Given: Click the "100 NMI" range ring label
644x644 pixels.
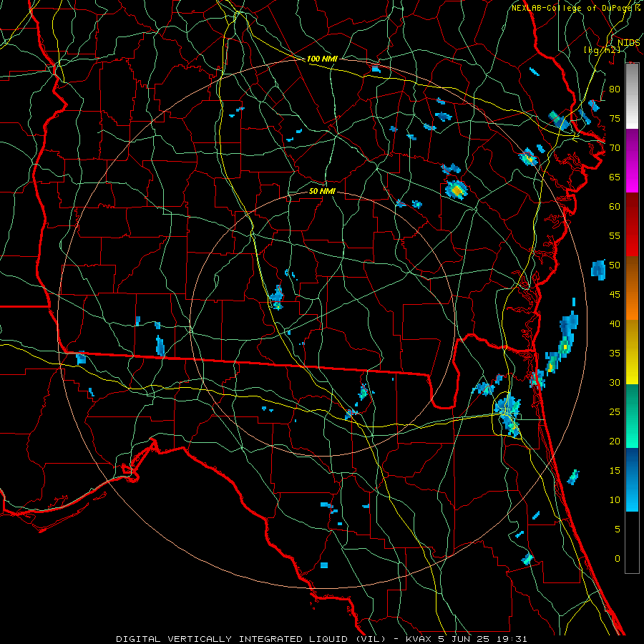Looking at the screenshot, I should tap(322, 59).
